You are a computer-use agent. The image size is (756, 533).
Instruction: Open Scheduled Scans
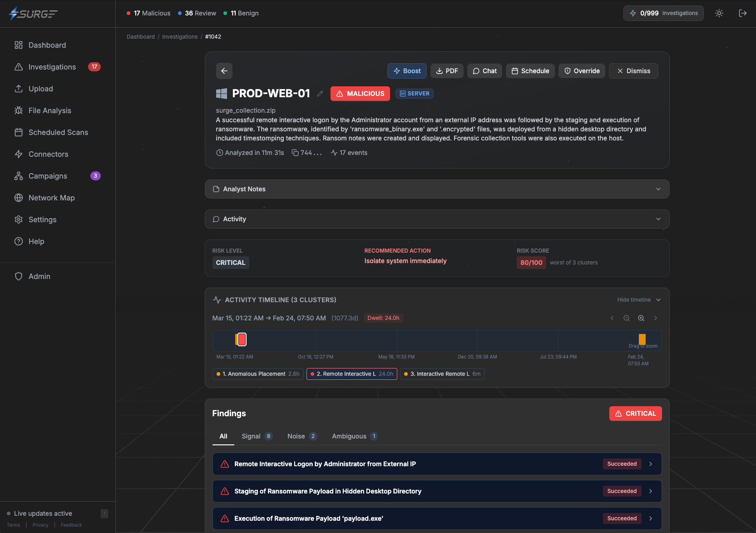[x=58, y=132]
